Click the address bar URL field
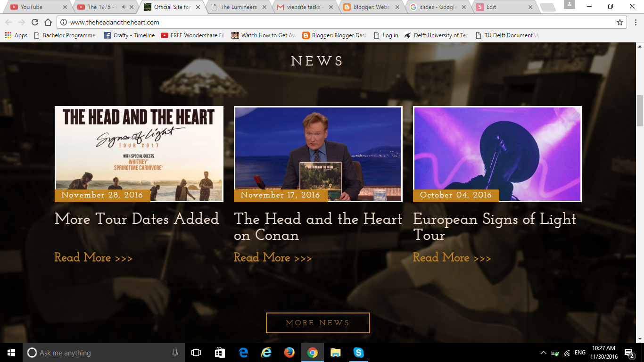 342,22
